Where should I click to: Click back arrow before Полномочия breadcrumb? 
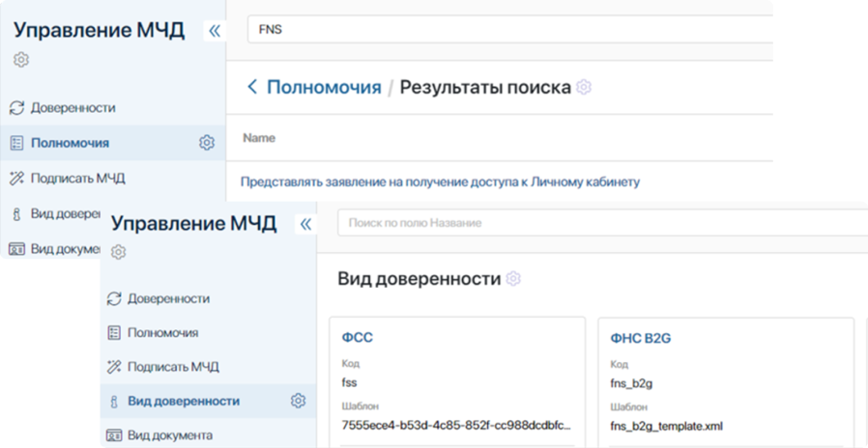pyautogui.click(x=252, y=87)
